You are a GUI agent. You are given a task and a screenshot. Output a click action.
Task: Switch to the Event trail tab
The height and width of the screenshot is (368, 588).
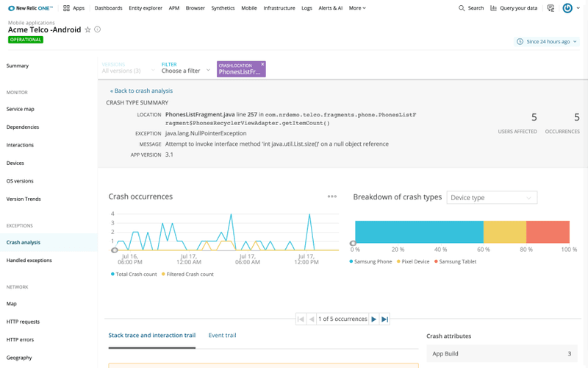click(x=222, y=336)
